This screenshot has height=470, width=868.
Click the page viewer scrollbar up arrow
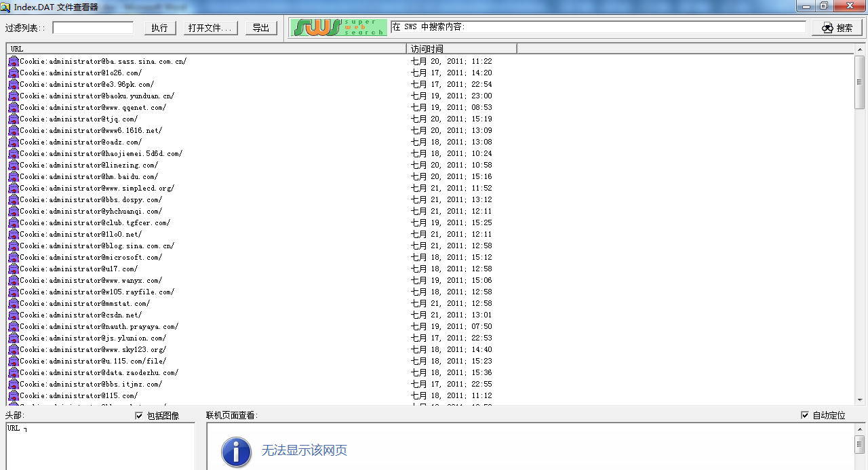tap(859, 430)
